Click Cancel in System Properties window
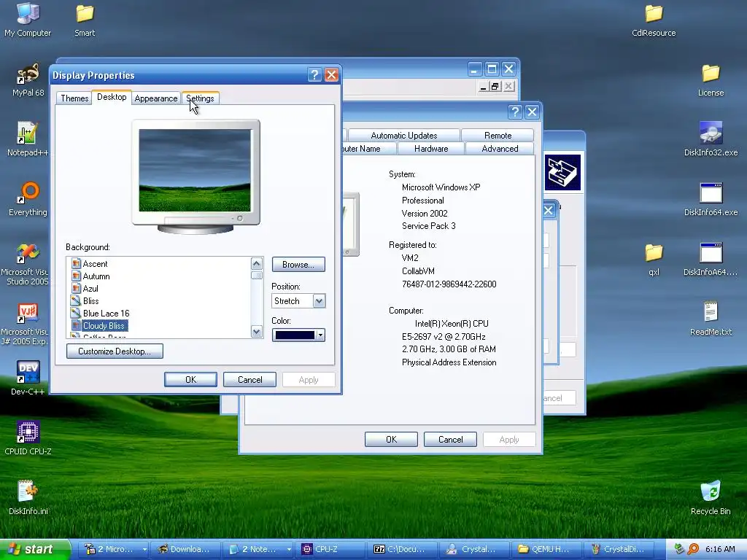The height and width of the screenshot is (560, 747). tap(450, 440)
